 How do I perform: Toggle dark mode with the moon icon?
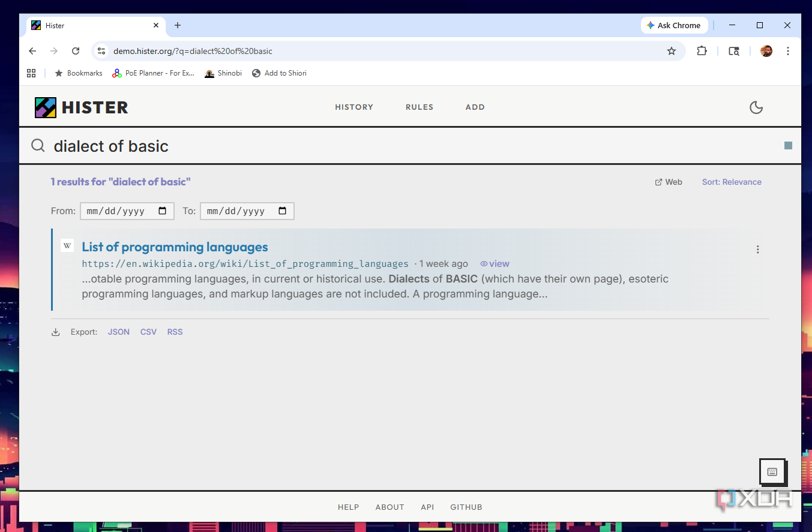756,107
